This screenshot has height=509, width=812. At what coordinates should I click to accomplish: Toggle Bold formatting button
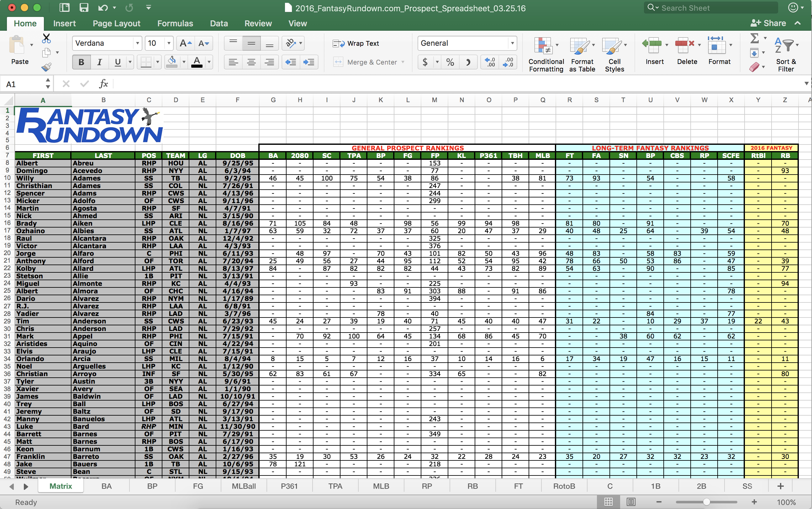[81, 62]
